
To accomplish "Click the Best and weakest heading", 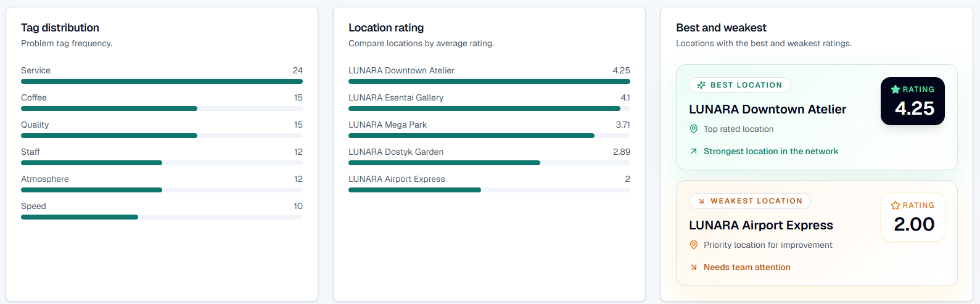I will pos(721,28).
